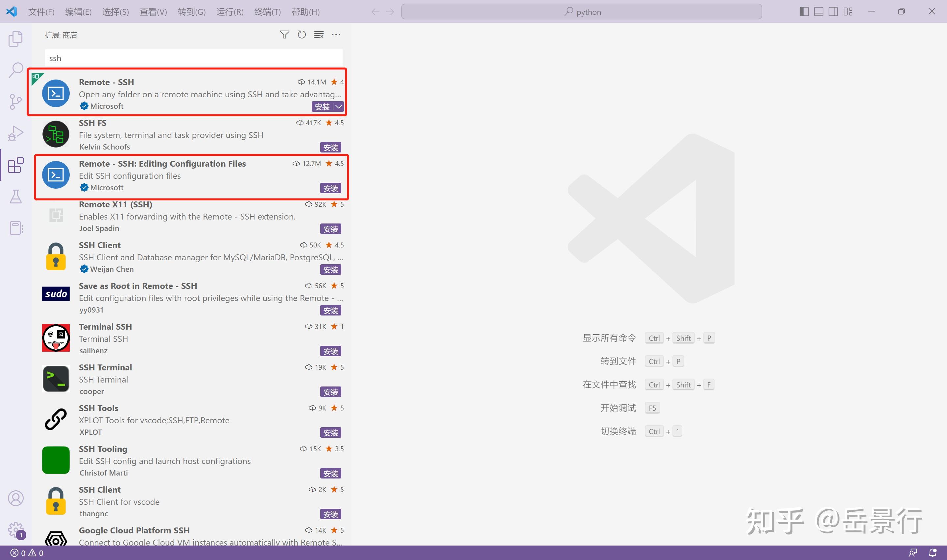Click the SSH Terminal extension icon
The height and width of the screenshot is (560, 947).
pyautogui.click(x=56, y=379)
